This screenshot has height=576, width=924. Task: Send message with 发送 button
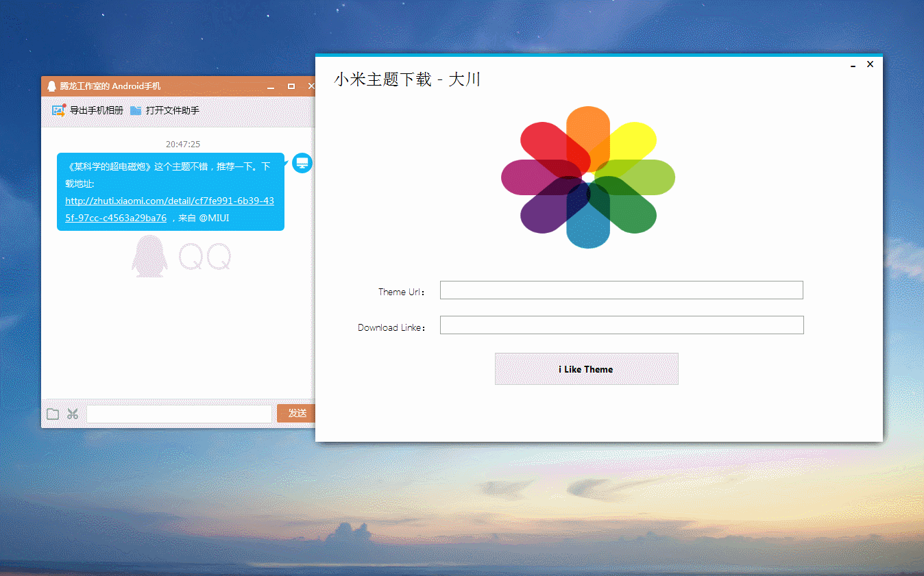(296, 414)
